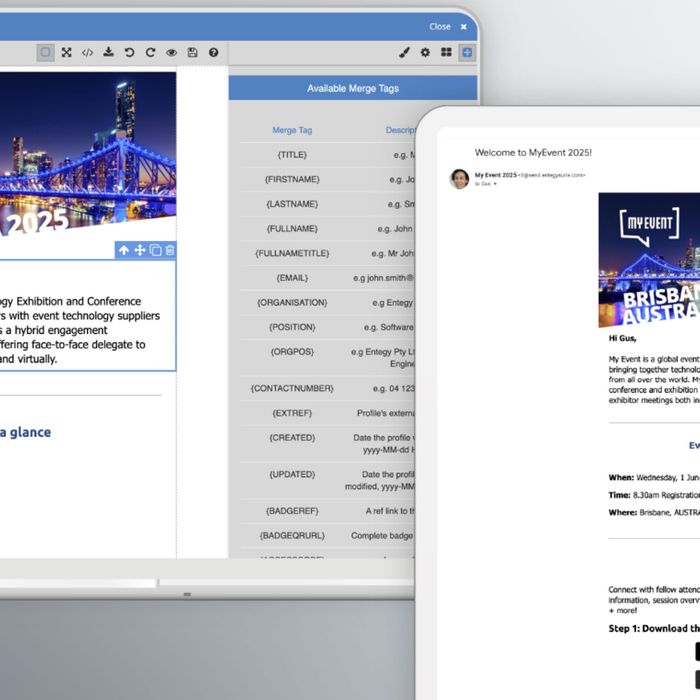Select the {EMAIL} merge tag
Image resolution: width=700 pixels, height=700 pixels.
(292, 278)
